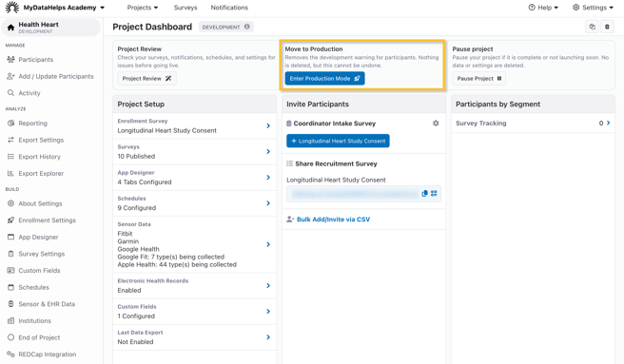Open Export Explorer

(x=41, y=174)
